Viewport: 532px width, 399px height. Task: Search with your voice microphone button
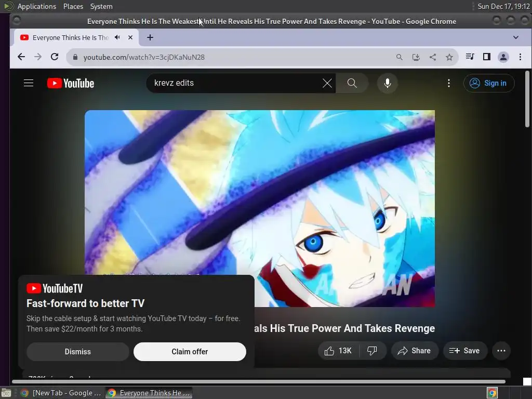pyautogui.click(x=387, y=83)
